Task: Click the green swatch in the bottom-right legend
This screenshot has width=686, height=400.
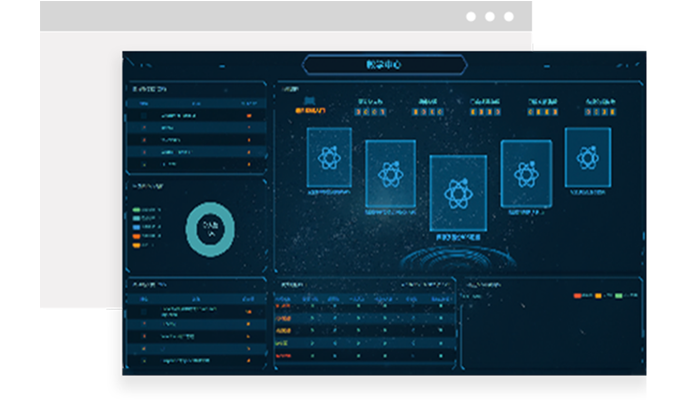Action: (619, 296)
